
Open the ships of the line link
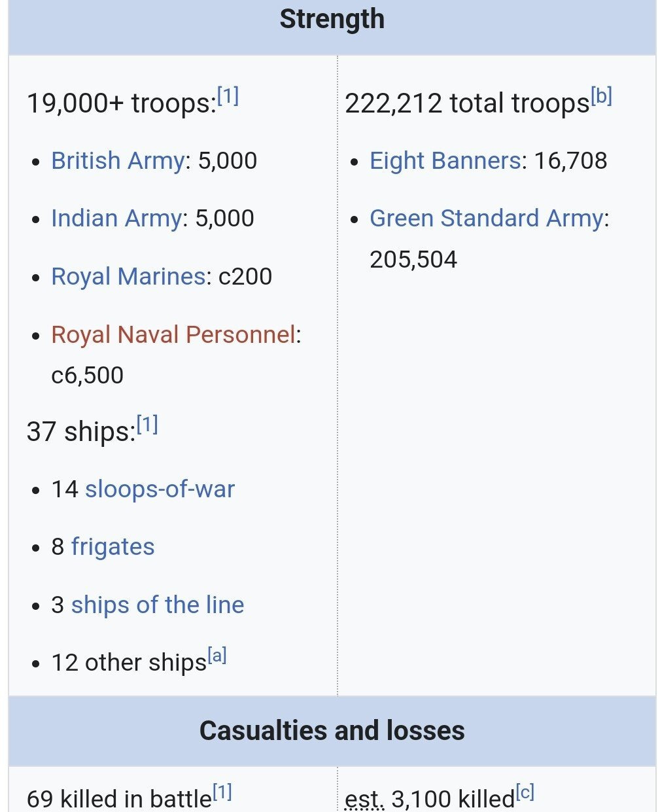(x=157, y=605)
